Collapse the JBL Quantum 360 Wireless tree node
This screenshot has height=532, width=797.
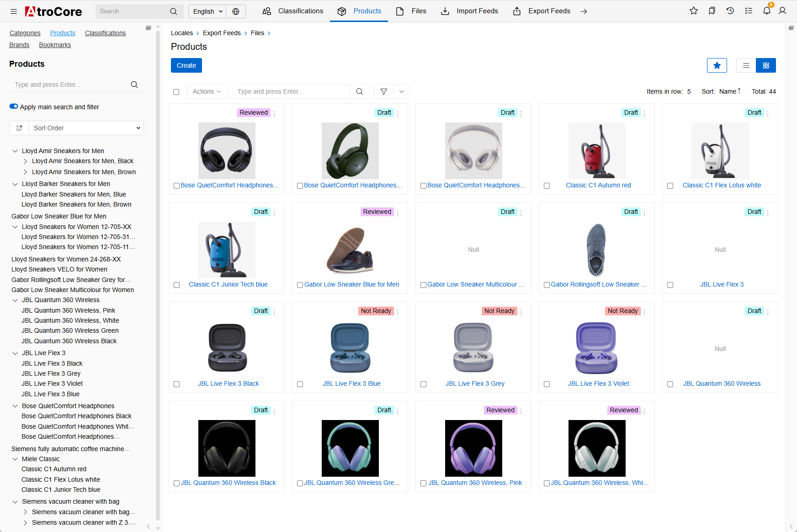(15, 300)
